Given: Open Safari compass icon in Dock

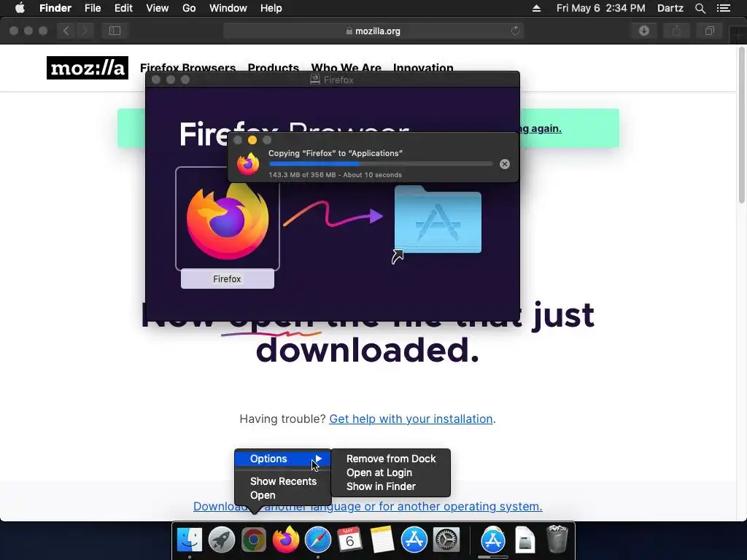Looking at the screenshot, I should coord(318,540).
